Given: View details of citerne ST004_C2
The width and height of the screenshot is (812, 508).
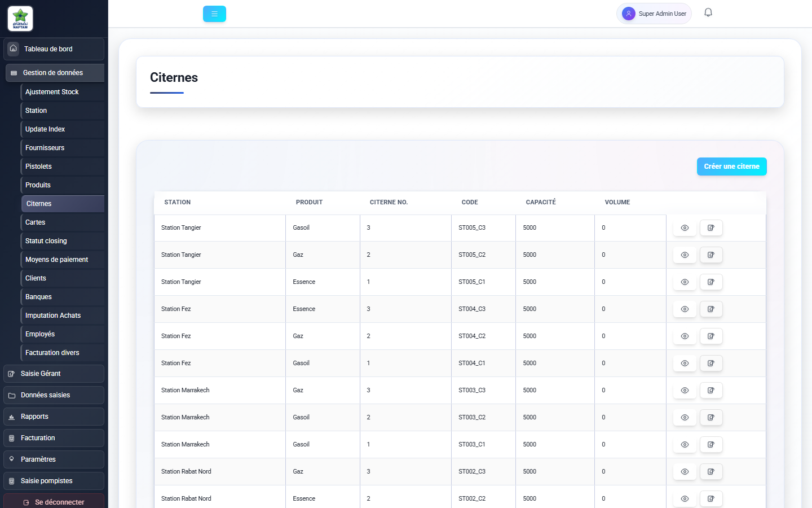Looking at the screenshot, I should (685, 336).
